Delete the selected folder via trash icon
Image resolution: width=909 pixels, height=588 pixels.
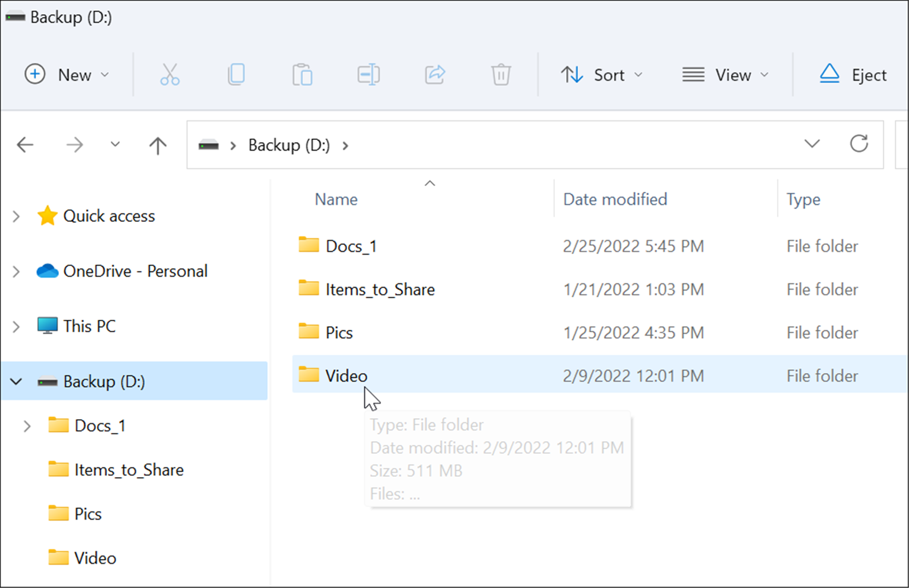click(501, 74)
